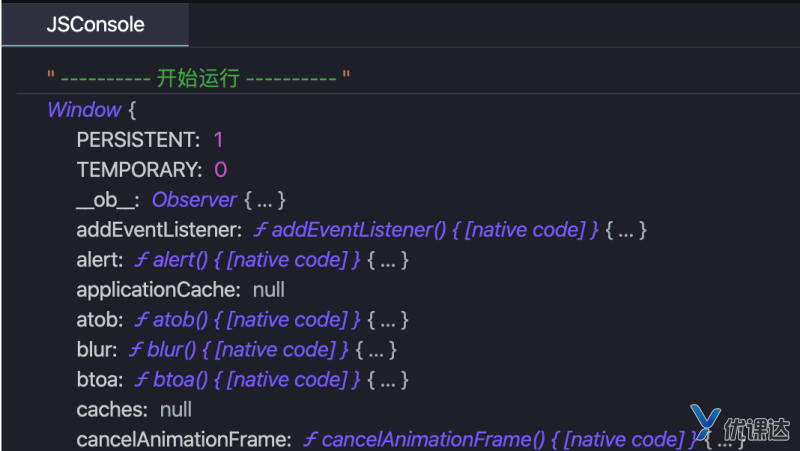
Task: Click the null value of applicationCache
Action: coord(268,290)
